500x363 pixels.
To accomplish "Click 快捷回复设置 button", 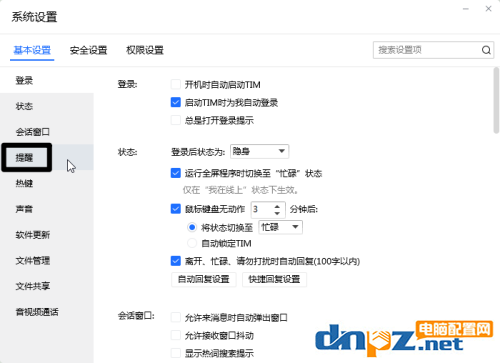I will point(274,279).
